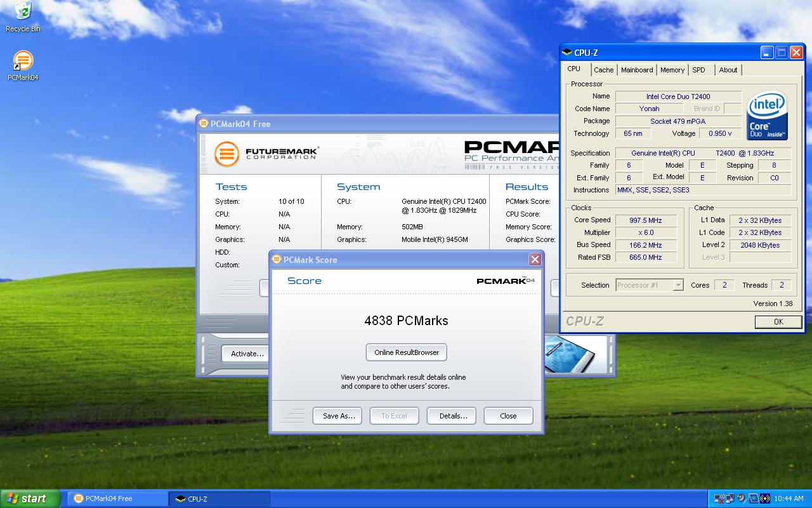Viewport: 812px width, 508px height.
Task: Click the taskbar clock showing 10:44 AM
Action: pyautogui.click(x=789, y=498)
